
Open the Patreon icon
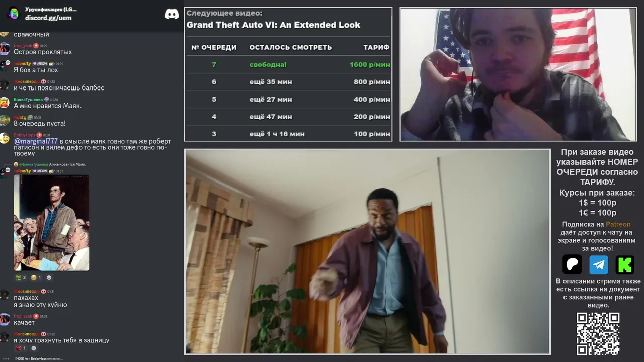(572, 264)
